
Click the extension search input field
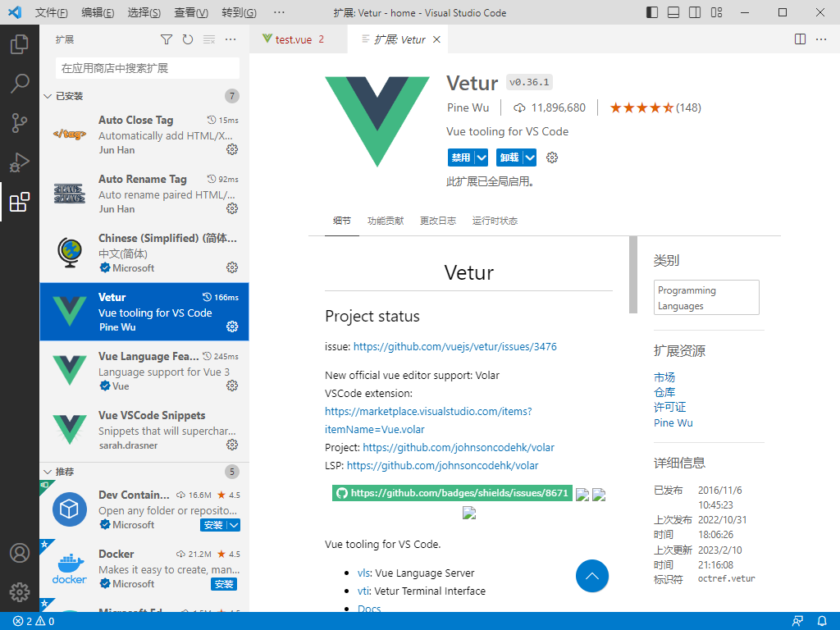[x=148, y=68]
